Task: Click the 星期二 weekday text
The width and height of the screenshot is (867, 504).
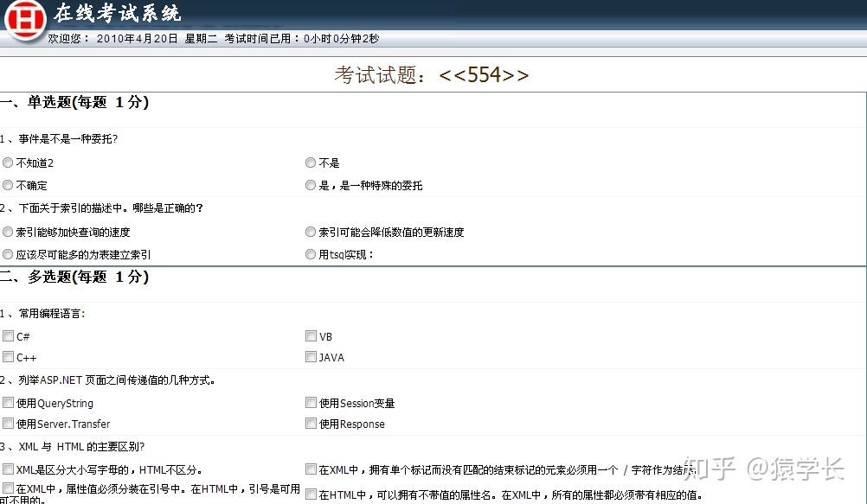Action: tap(202, 39)
